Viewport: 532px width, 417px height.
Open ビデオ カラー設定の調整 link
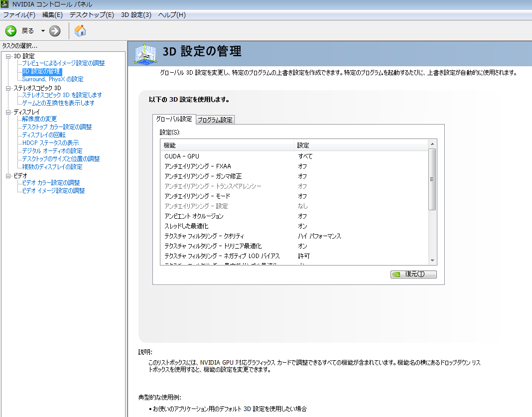coord(51,183)
